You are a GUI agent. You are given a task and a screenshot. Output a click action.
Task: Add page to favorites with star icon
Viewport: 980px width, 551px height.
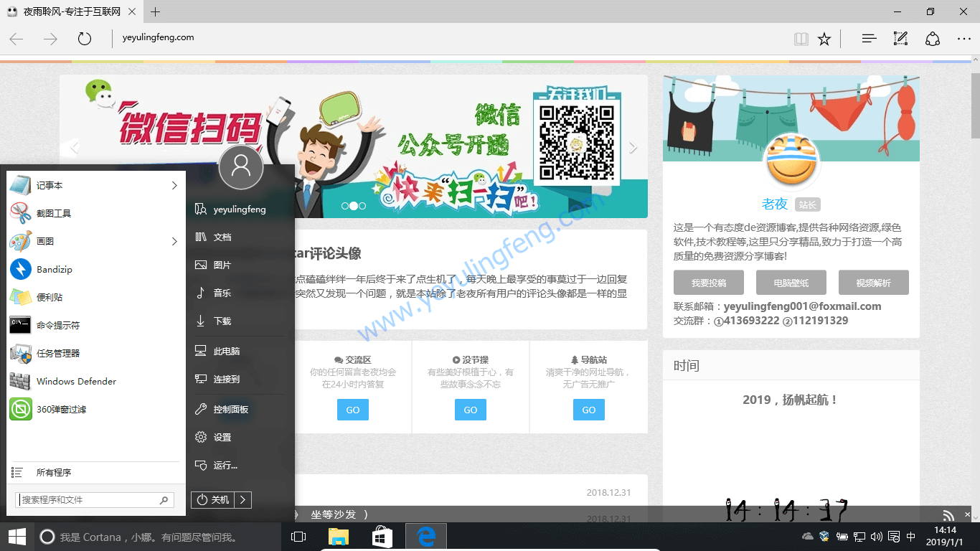point(824,39)
